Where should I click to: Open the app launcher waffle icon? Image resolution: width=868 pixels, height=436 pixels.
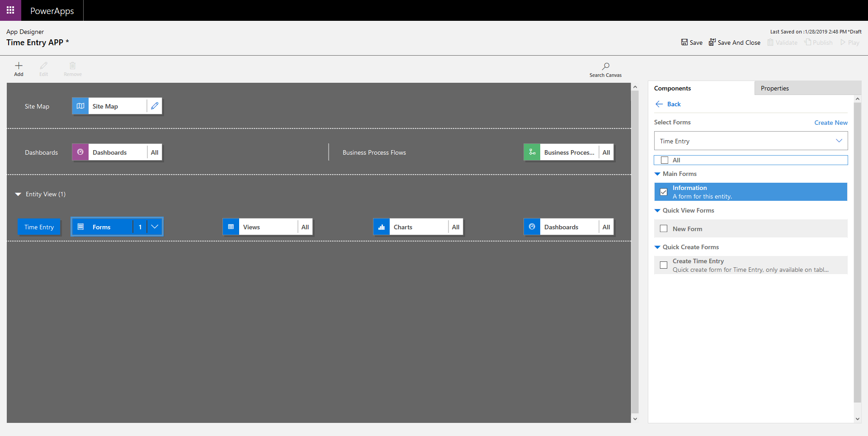(x=10, y=10)
